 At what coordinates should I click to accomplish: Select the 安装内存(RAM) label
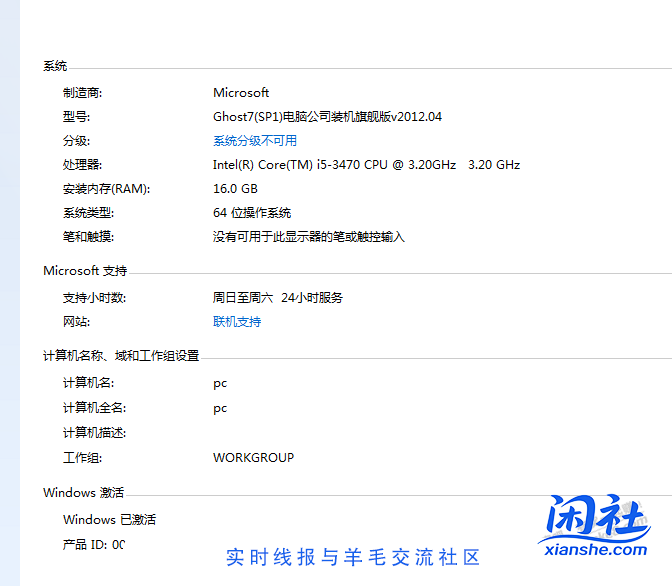click(x=106, y=189)
